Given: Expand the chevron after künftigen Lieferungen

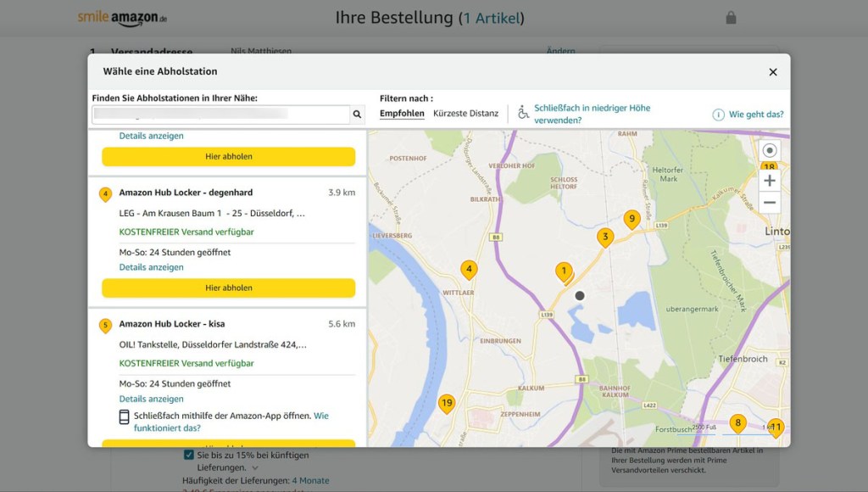Looking at the screenshot, I should point(254,468).
